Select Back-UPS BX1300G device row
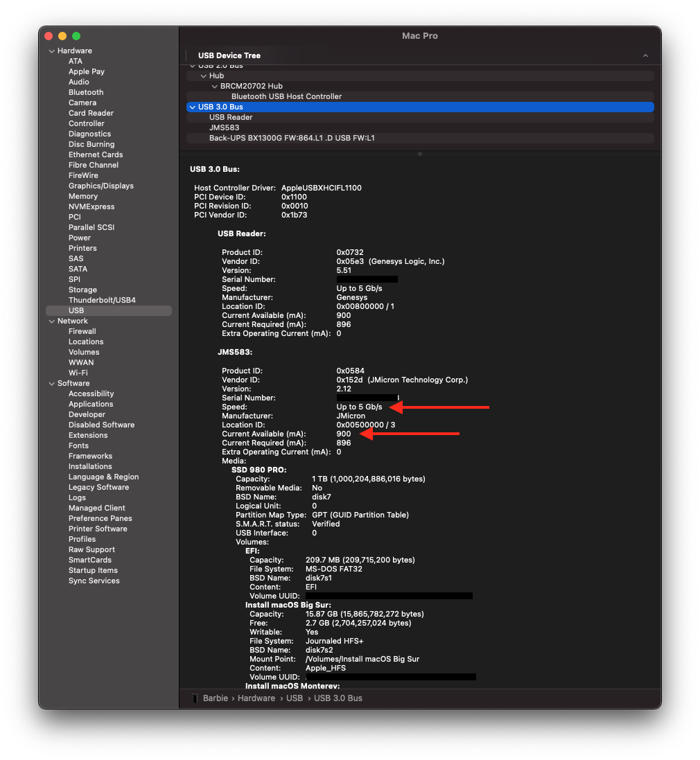Image resolution: width=700 pixels, height=760 pixels. 420,138
